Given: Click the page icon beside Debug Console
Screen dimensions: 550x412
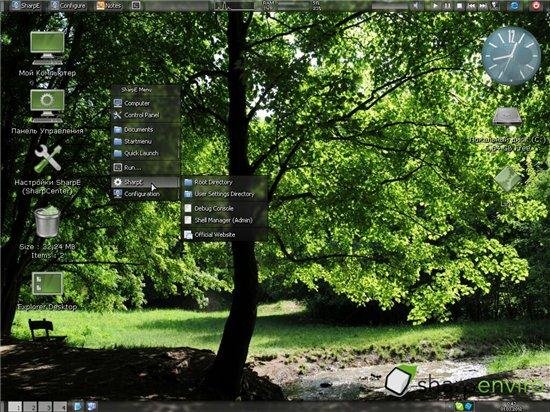Looking at the screenshot, I should tap(188, 208).
